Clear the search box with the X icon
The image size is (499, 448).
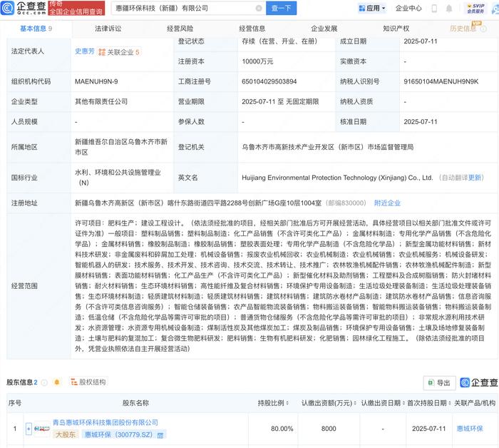(259, 9)
